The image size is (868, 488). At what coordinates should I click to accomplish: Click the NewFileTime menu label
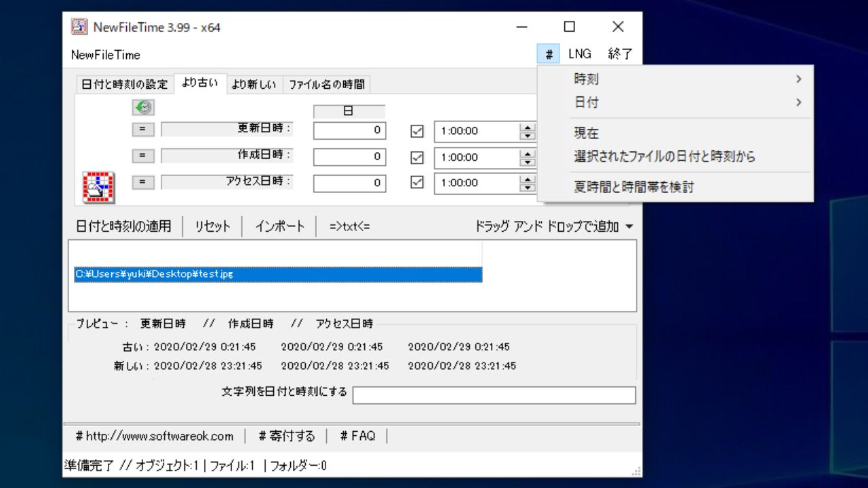point(106,55)
